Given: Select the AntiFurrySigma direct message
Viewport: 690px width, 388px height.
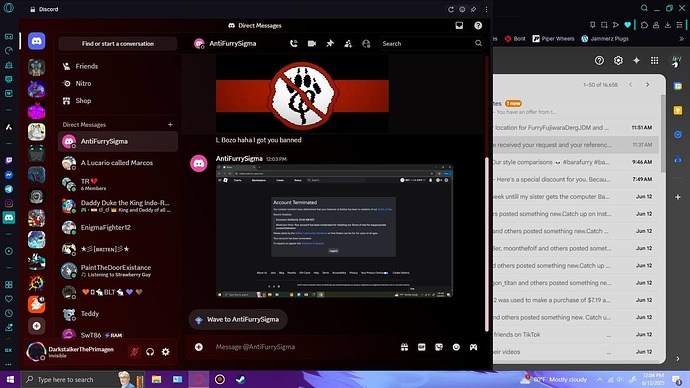Looking at the screenshot, I should coord(118,141).
